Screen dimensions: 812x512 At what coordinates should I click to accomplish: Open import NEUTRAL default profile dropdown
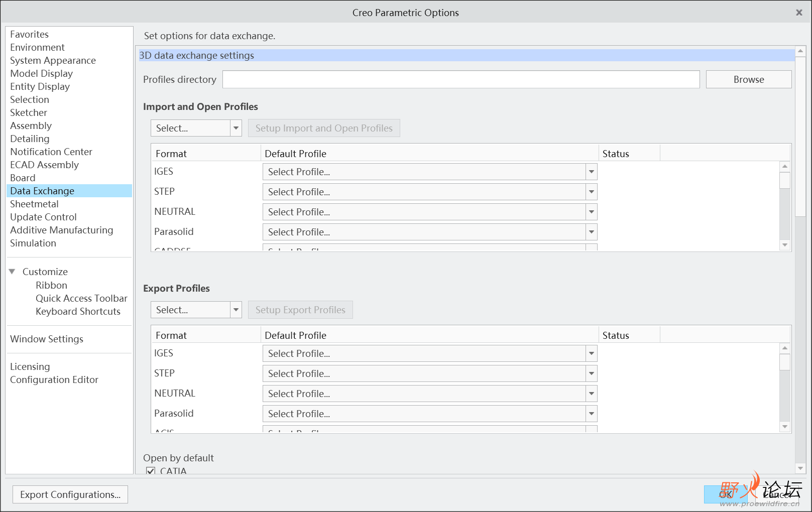coord(430,212)
